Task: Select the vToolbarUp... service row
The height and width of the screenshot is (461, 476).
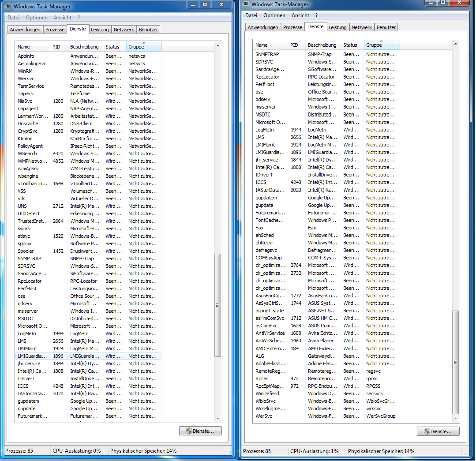Action: pos(88,184)
